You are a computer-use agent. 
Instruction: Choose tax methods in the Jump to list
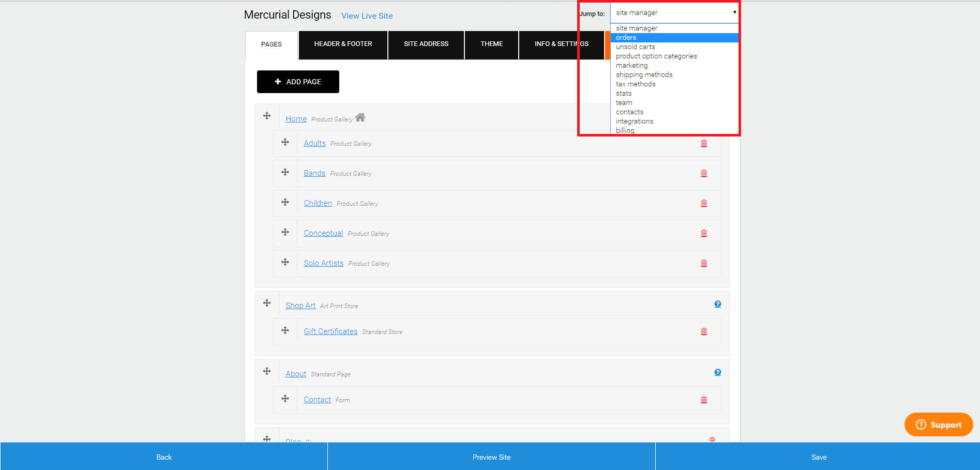pyautogui.click(x=636, y=84)
